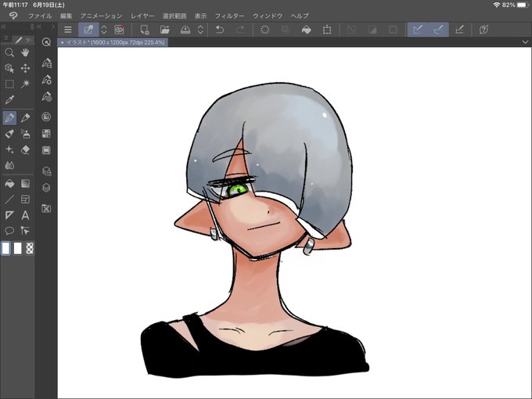The height and width of the screenshot is (399, 532).
Task: Select the transparent color swatch
Action: 30,248
